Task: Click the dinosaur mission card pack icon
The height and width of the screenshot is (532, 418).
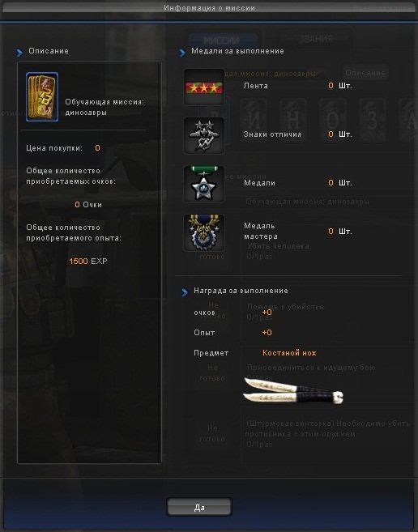Action: 42,96
